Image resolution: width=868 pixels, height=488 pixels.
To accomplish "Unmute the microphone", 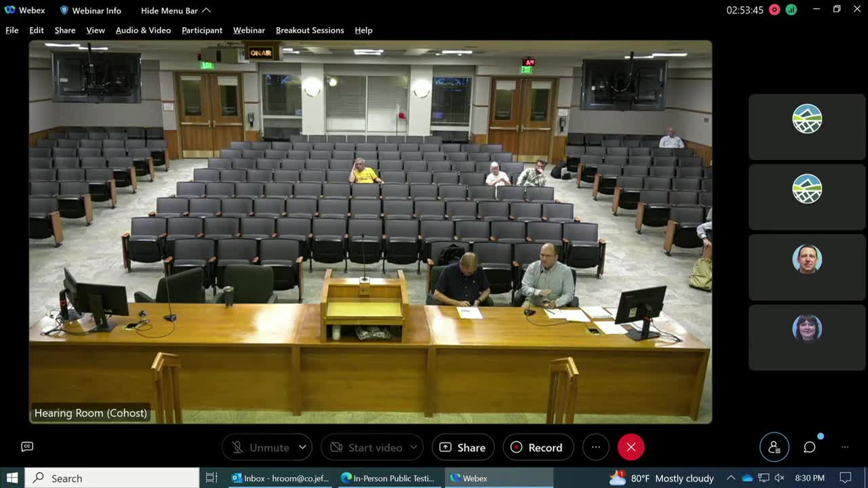I will 261,447.
